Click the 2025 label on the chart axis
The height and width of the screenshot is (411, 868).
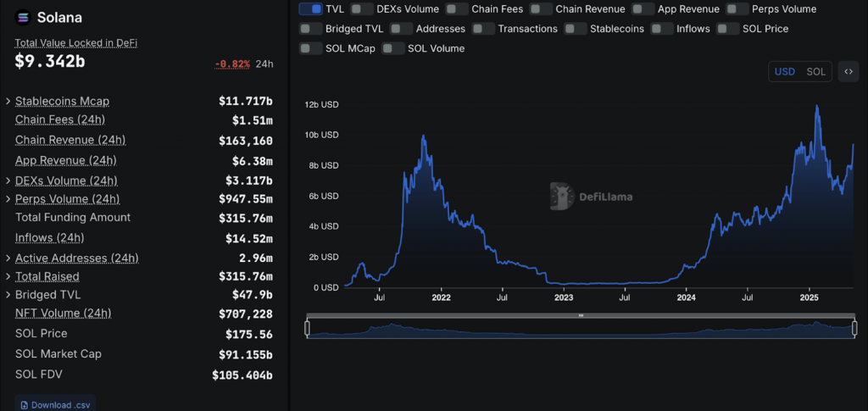(810, 297)
